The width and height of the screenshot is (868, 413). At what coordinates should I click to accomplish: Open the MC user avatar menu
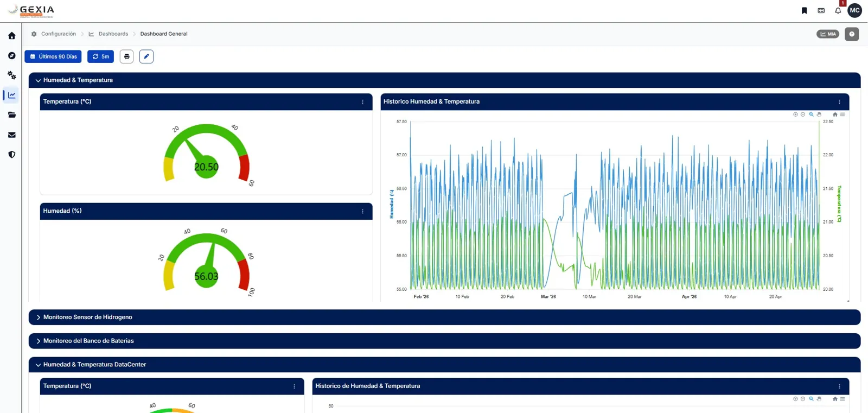coord(855,10)
